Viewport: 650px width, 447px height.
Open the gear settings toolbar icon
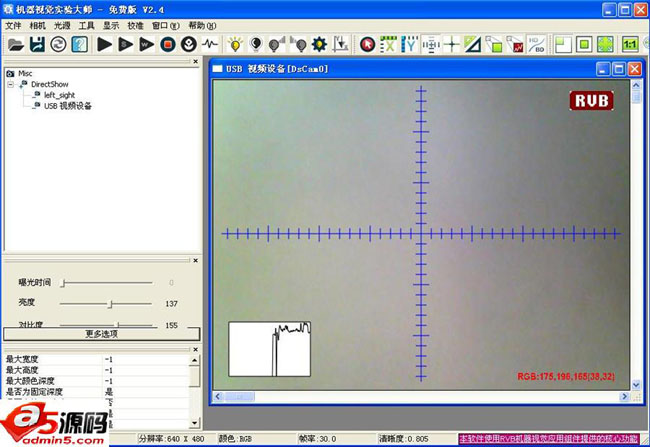(x=319, y=44)
